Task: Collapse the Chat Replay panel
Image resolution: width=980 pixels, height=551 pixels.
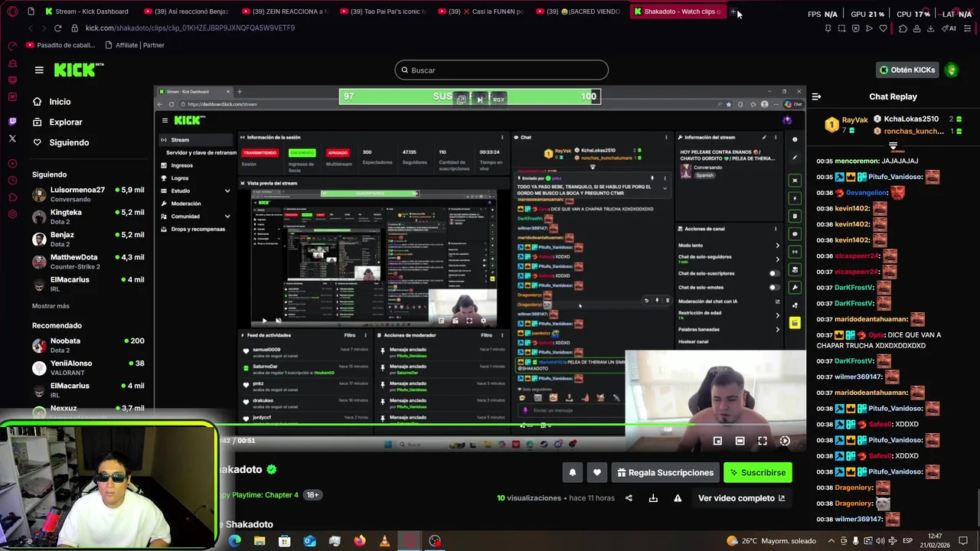Action: [x=816, y=97]
